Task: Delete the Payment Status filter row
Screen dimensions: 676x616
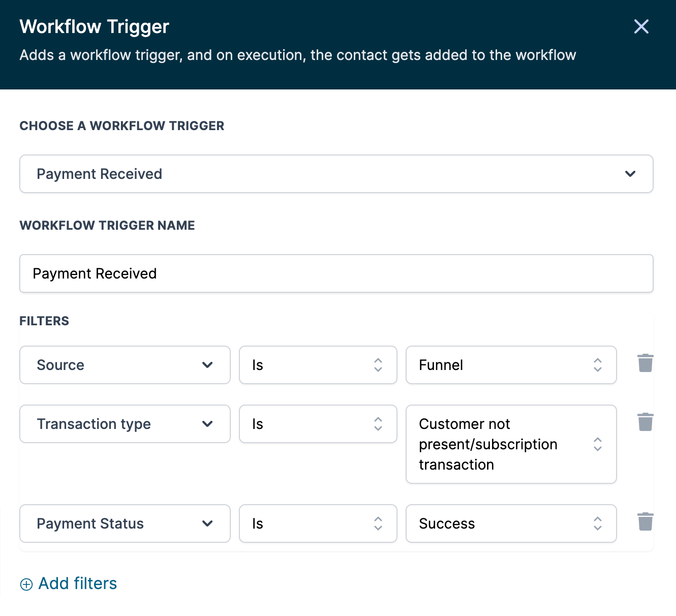Action: click(646, 522)
